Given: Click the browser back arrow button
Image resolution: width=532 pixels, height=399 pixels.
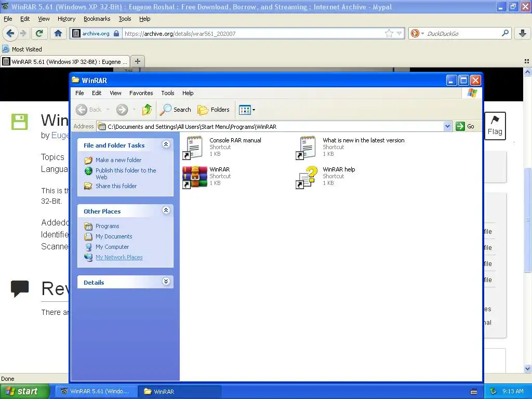Looking at the screenshot, I should (x=10, y=33).
